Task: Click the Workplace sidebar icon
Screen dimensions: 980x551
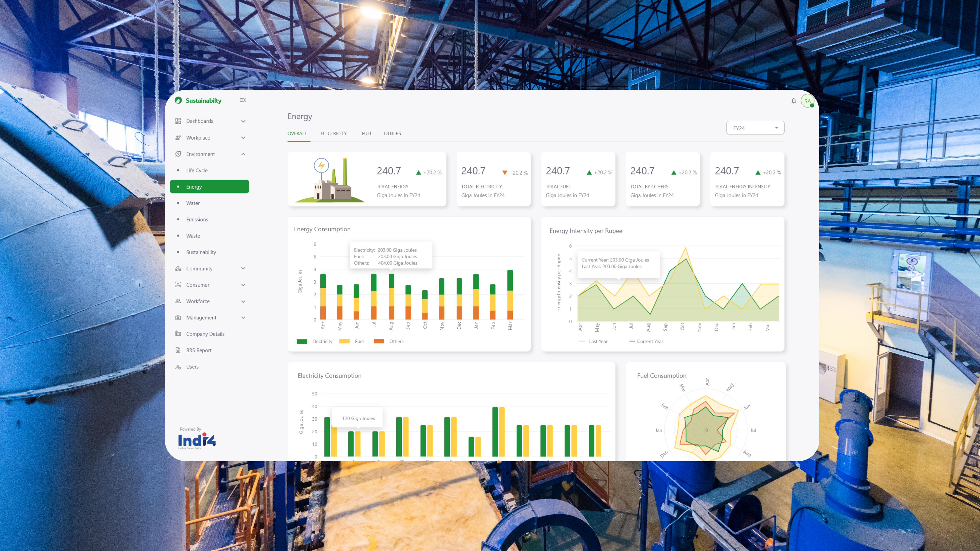Action: point(178,138)
